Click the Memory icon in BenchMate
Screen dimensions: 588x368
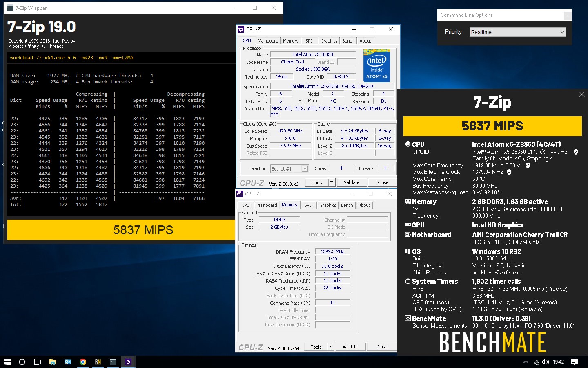point(408,202)
